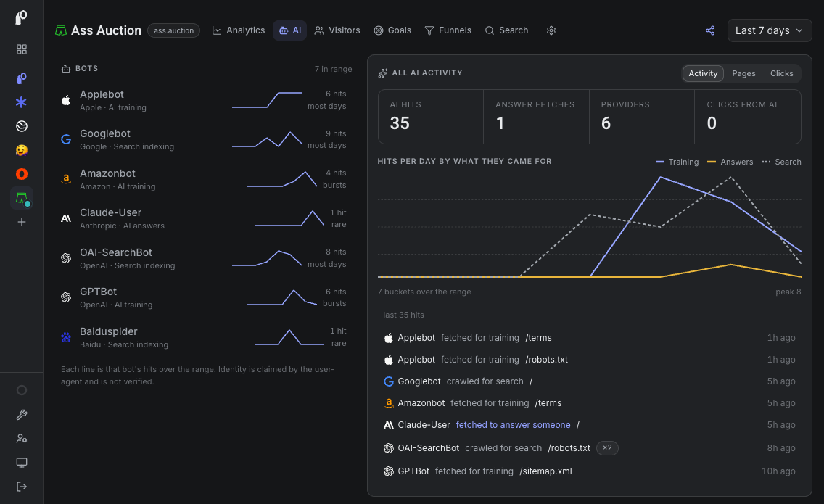This screenshot has height=504, width=824.
Task: Click Applebot's hits sparkline
Action: 267,100
